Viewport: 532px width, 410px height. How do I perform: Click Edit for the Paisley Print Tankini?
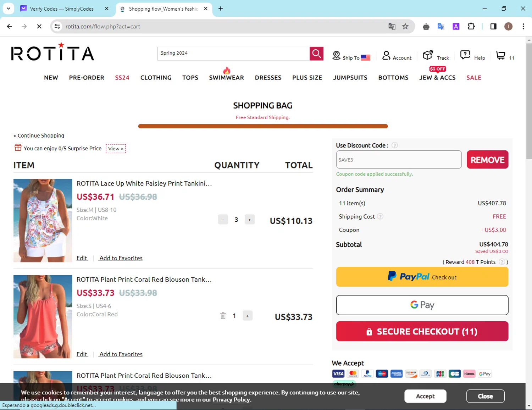tap(82, 258)
